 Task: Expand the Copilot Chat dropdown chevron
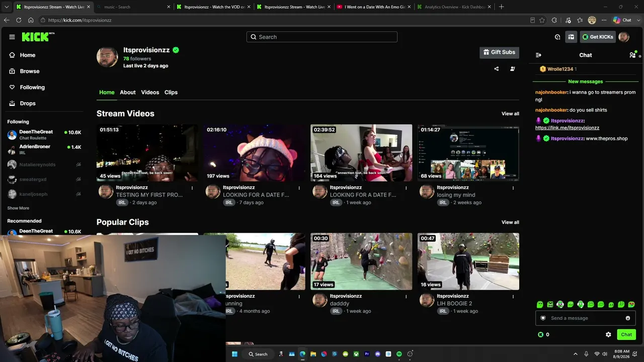(x=637, y=20)
